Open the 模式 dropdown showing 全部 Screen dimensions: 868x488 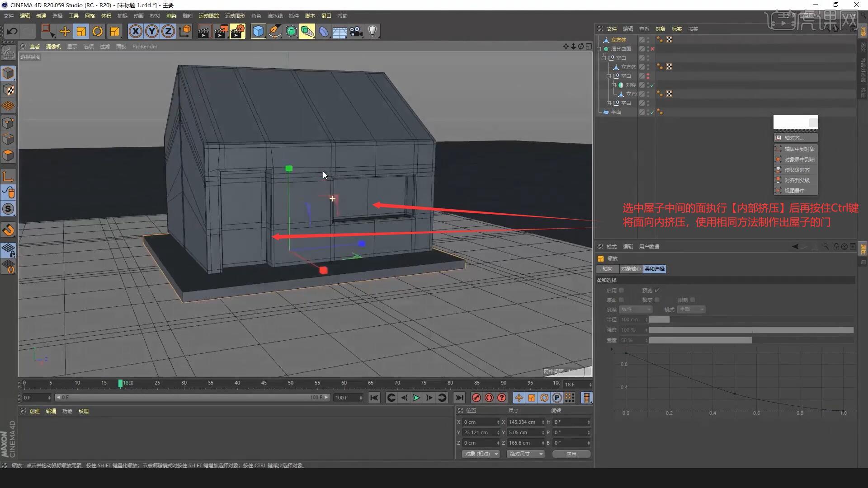pyautogui.click(x=691, y=309)
